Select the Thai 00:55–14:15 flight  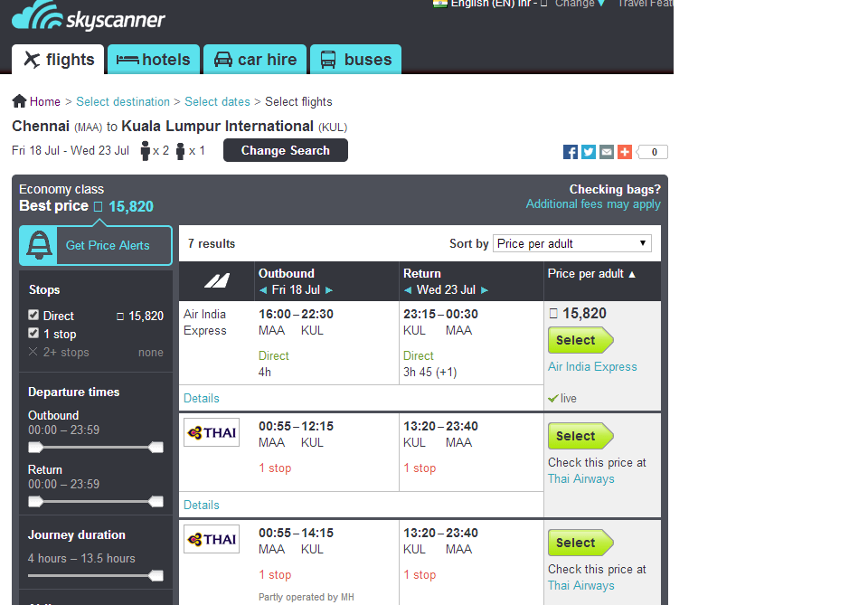(x=580, y=543)
